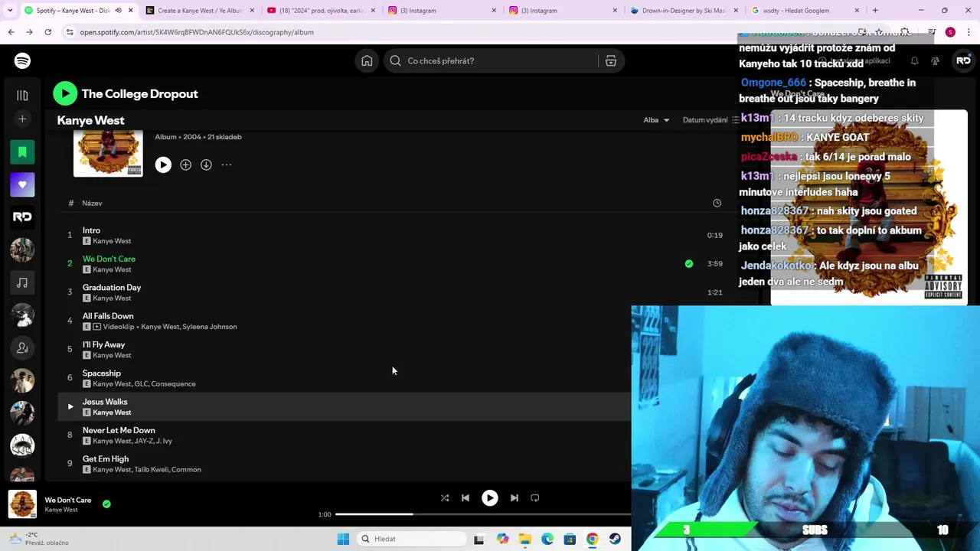Image resolution: width=980 pixels, height=551 pixels.
Task: Open the Datum vydání sort dropdown
Action: coord(710,120)
